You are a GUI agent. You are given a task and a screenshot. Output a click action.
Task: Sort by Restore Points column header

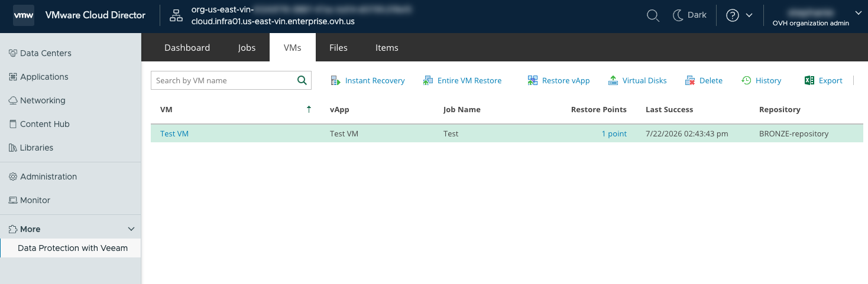[598, 109]
